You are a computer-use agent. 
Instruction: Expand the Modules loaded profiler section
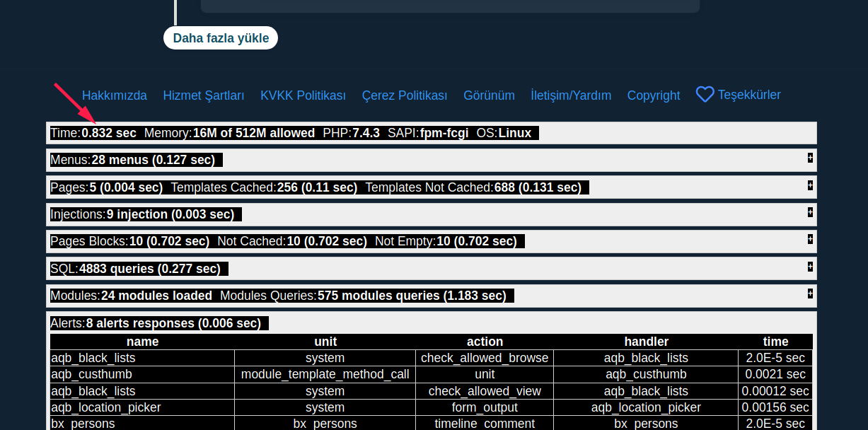click(x=810, y=294)
